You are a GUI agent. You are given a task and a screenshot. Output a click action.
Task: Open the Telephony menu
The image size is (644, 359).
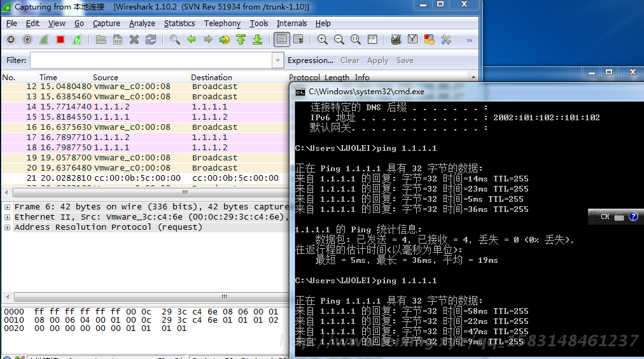222,24
